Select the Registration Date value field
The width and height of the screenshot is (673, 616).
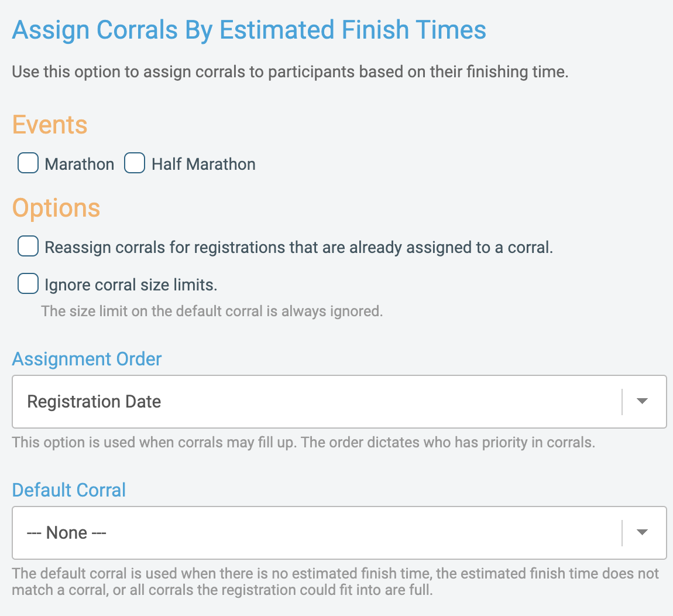(94, 402)
